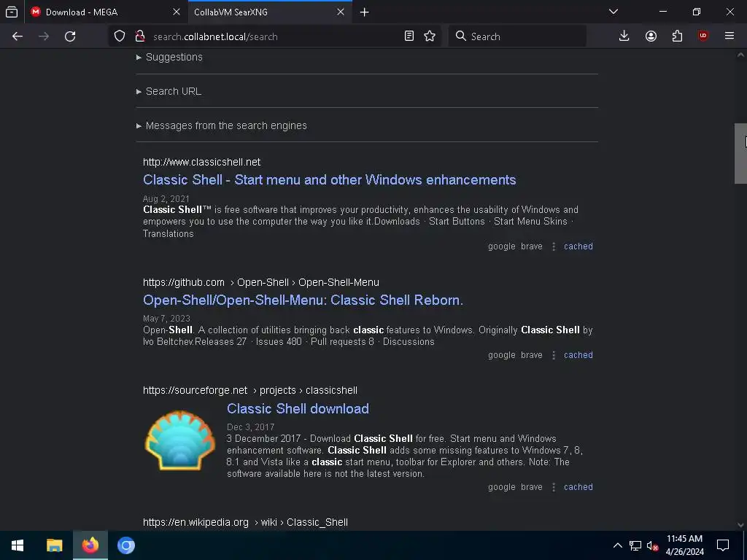
Task: Bookmark this page with the star
Action: tap(430, 36)
